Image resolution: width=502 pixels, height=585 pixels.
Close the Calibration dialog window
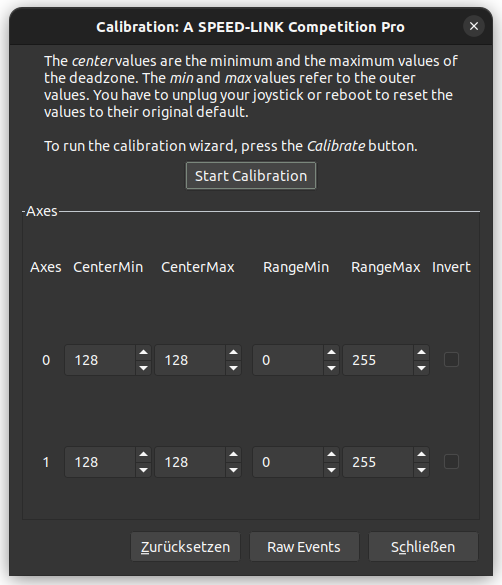point(474,26)
